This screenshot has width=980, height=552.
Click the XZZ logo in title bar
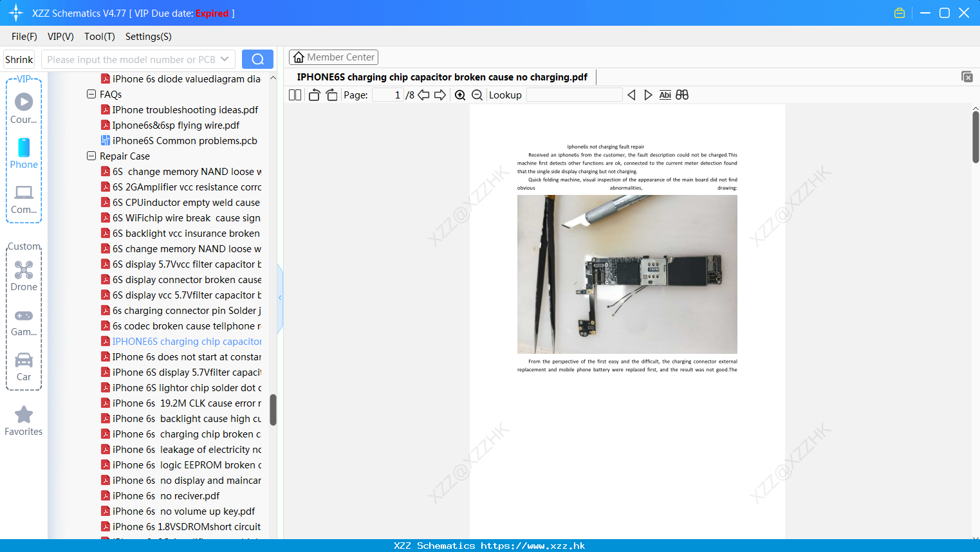point(16,13)
